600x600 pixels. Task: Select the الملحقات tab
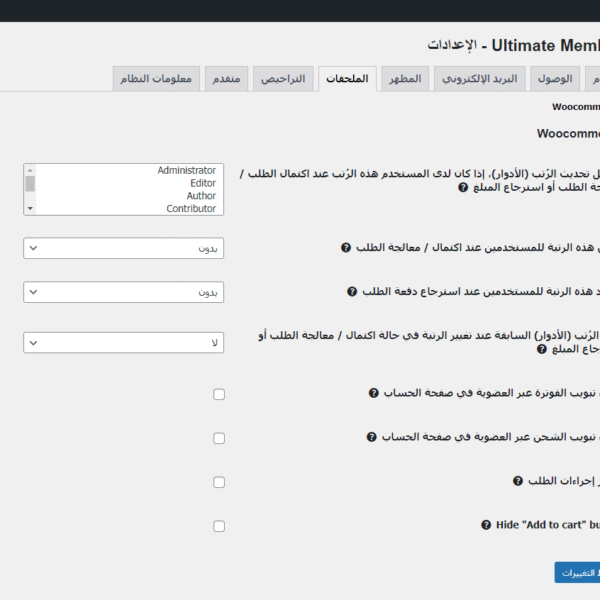(x=347, y=79)
